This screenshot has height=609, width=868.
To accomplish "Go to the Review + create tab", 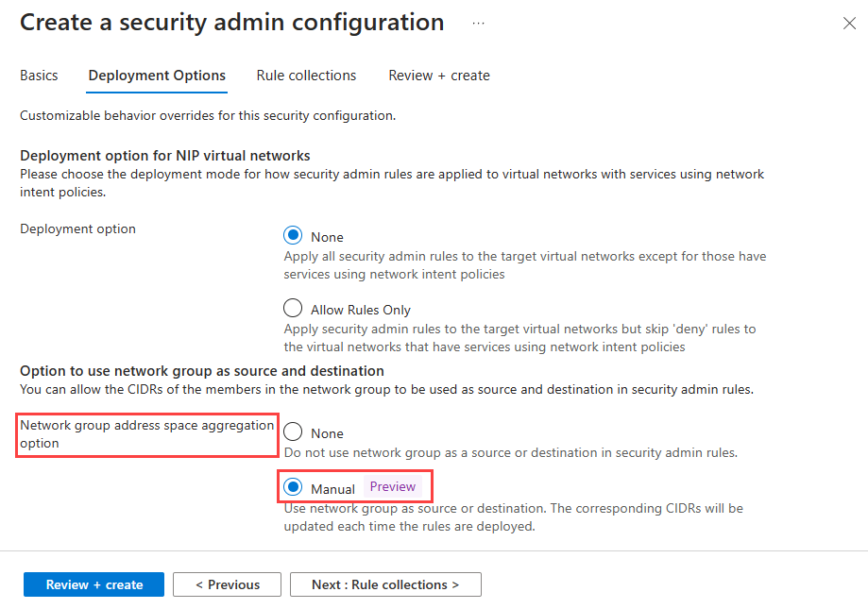I will click(x=439, y=76).
